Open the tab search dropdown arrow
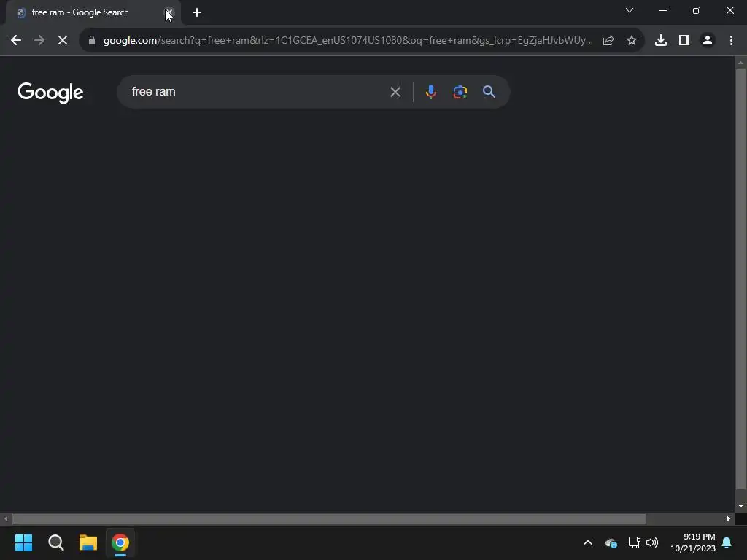Screen dimensions: 747x560 [x=630, y=10]
